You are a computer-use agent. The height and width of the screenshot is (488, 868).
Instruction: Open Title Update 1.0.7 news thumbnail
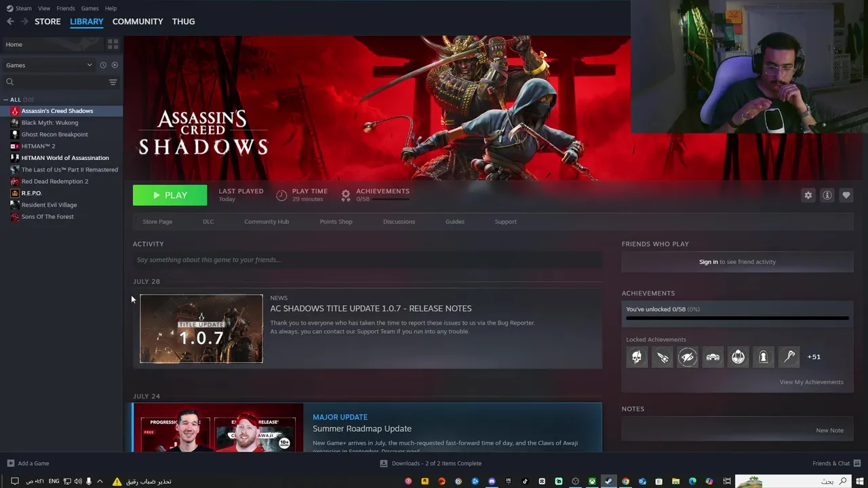pos(201,329)
